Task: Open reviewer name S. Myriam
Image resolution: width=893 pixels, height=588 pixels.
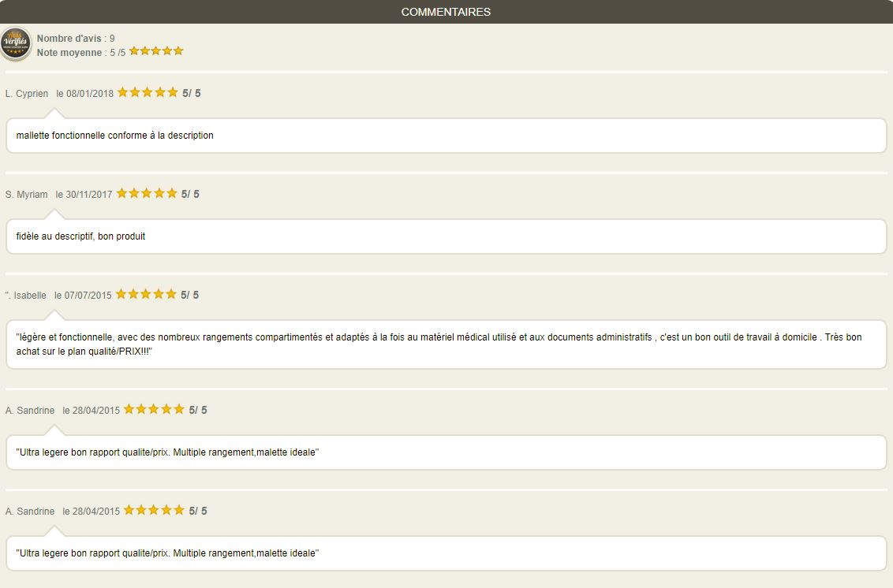Action: coord(27,195)
